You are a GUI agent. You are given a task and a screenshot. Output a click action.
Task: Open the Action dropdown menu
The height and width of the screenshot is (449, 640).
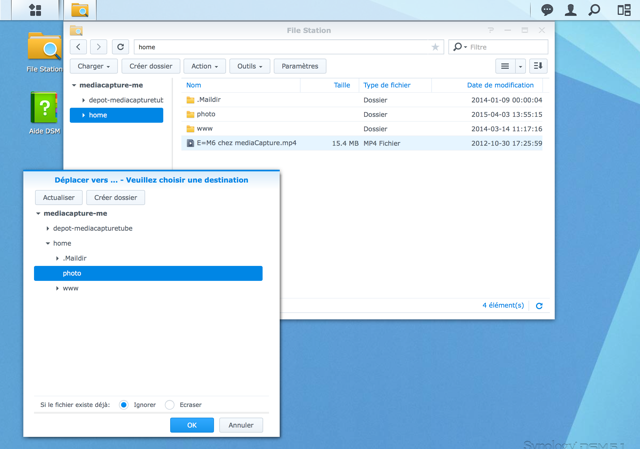click(204, 66)
